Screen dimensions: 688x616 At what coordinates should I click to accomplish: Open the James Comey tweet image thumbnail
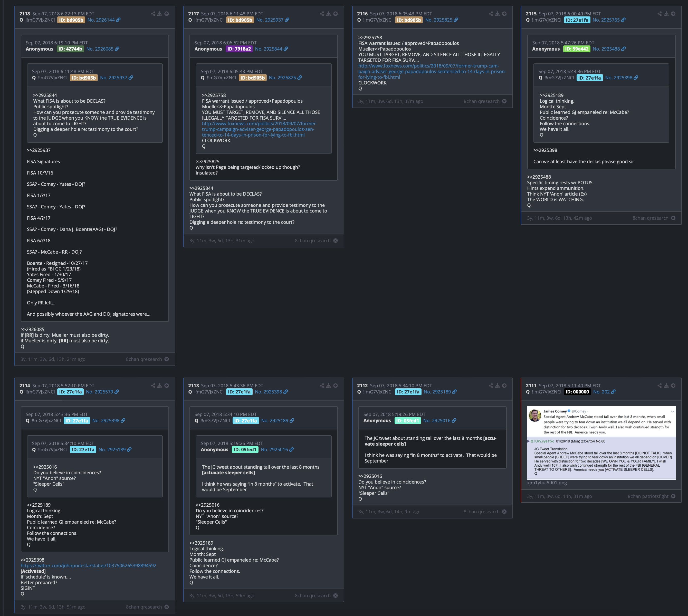(x=601, y=443)
